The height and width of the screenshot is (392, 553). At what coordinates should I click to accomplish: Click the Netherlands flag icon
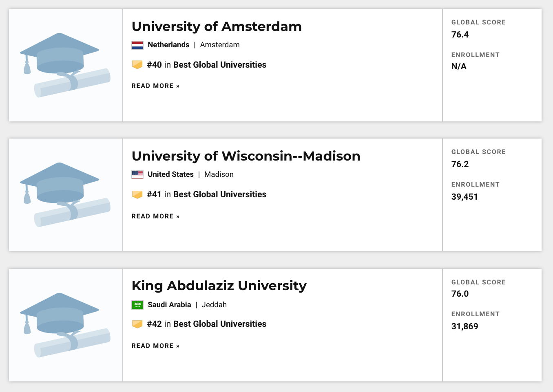(x=137, y=45)
